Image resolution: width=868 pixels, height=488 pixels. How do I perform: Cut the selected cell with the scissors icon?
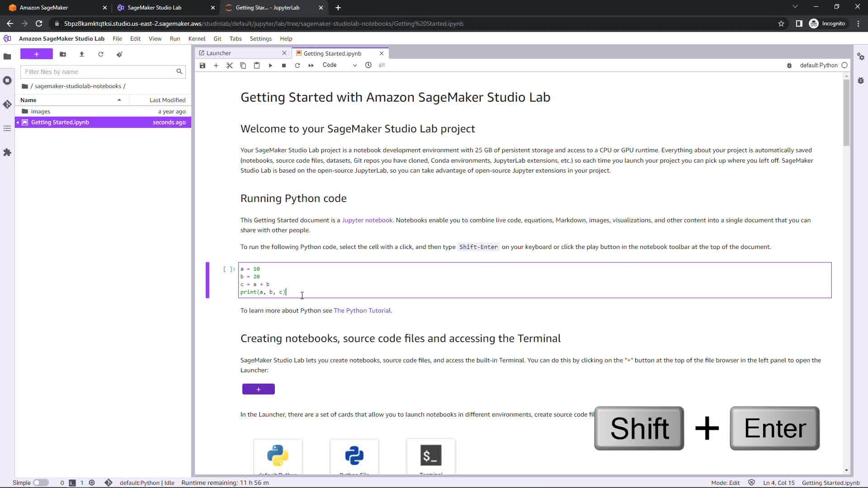(x=230, y=66)
